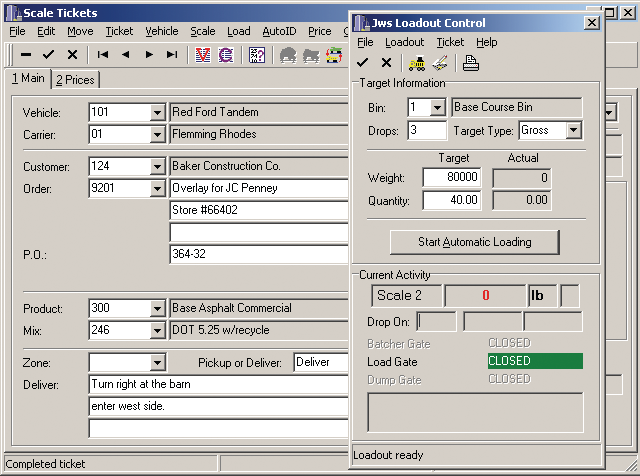Click the X cancel icon in the Scale Tickets toolbar
Image resolution: width=640 pixels, height=476 pixels.
click(x=72, y=54)
